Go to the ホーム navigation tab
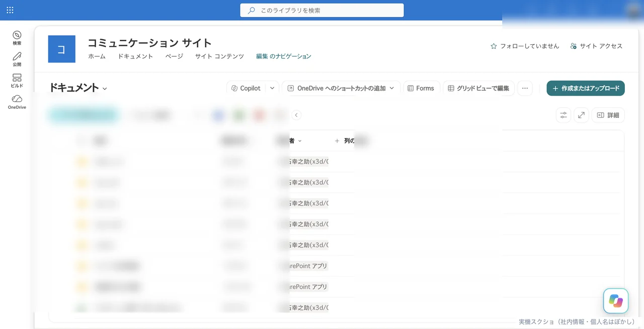Screen dimensions: 644x329 97,56
